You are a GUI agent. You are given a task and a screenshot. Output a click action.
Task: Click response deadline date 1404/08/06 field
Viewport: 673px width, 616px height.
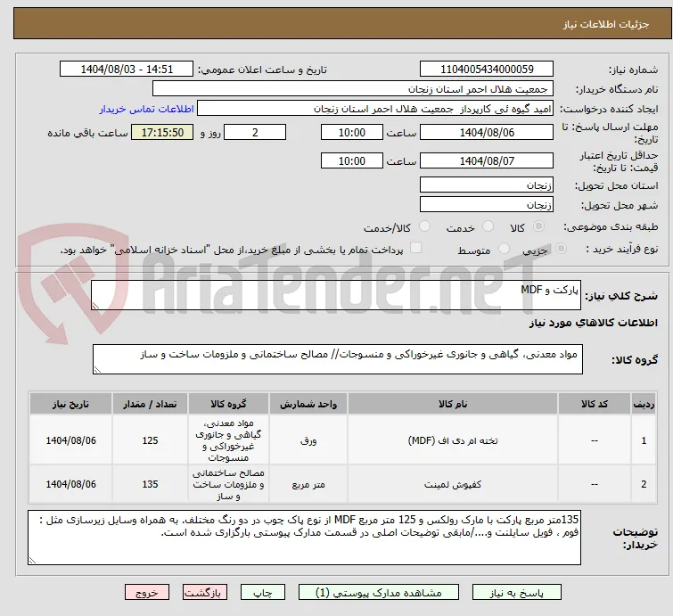487,132
